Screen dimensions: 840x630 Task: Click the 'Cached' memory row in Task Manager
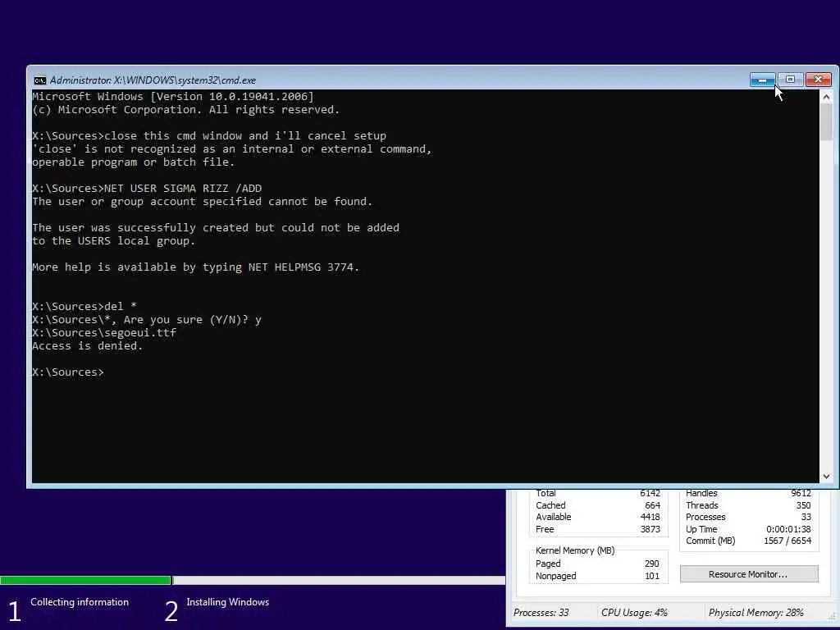coord(598,505)
